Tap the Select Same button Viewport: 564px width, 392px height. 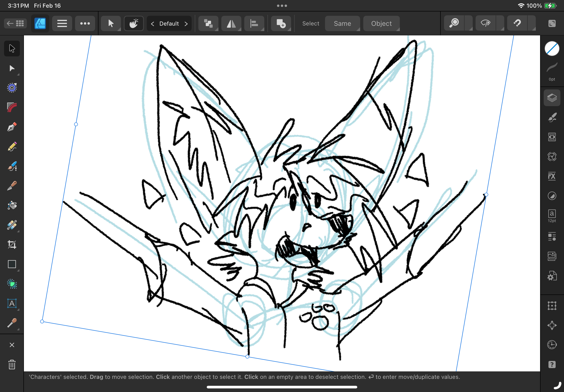342,23
